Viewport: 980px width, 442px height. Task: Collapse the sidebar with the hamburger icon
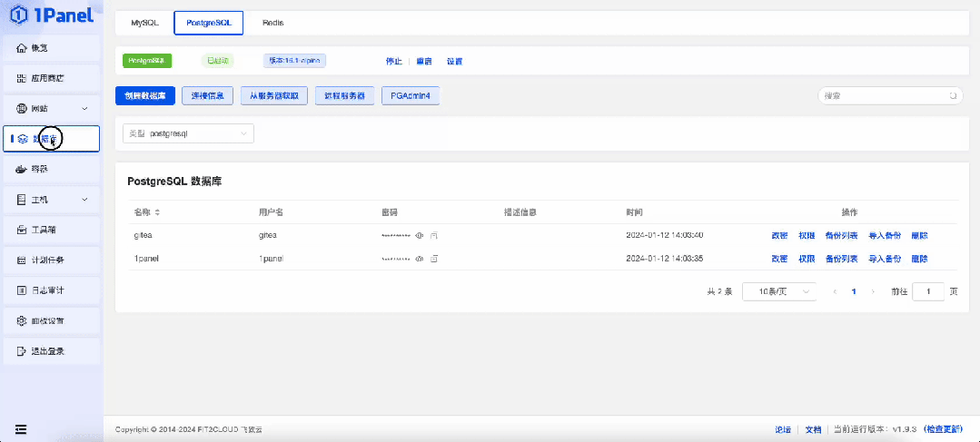click(x=21, y=429)
